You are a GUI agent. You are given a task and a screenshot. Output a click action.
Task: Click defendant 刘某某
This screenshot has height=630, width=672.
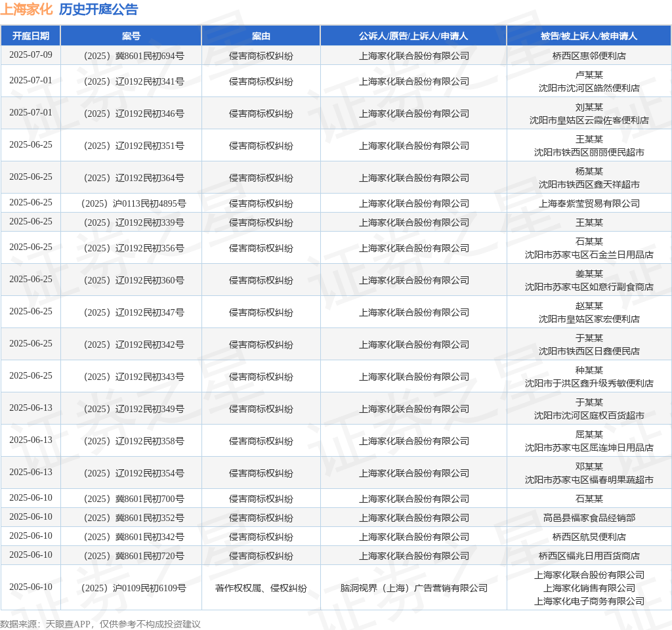click(589, 107)
